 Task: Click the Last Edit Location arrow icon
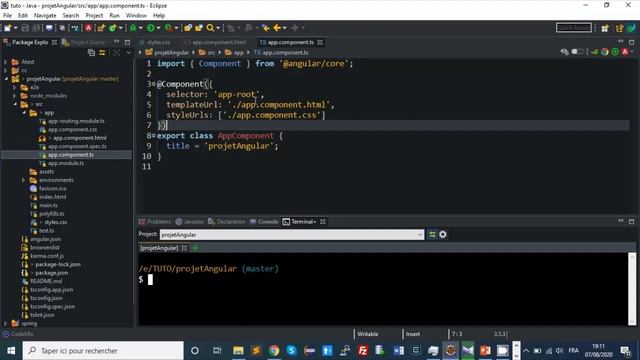[266, 28]
